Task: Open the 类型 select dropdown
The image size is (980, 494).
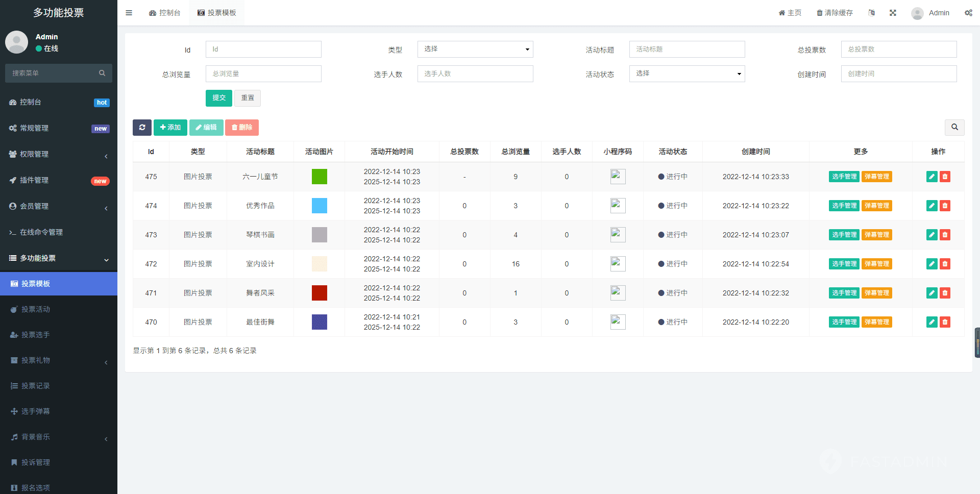Action: [475, 50]
